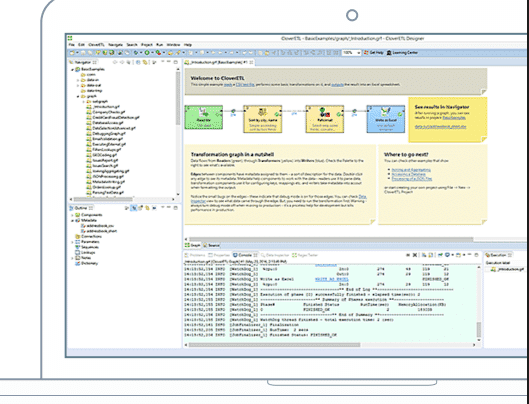Screen dimensions: 529x404
Task: Maximize the Console panel
Action: coord(476,255)
